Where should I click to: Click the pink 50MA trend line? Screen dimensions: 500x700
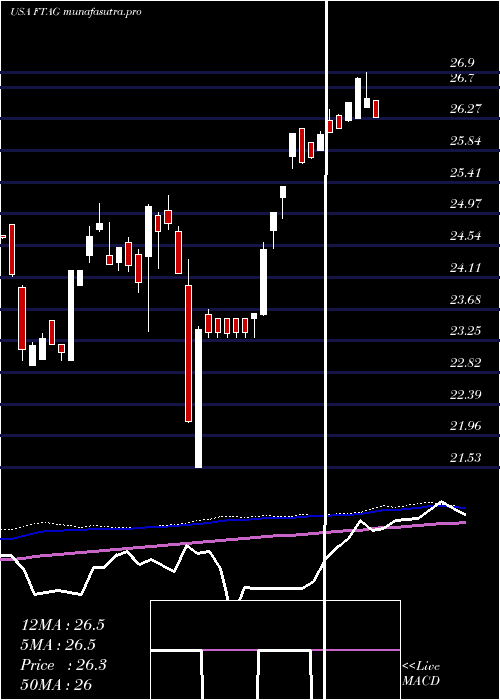232,541
